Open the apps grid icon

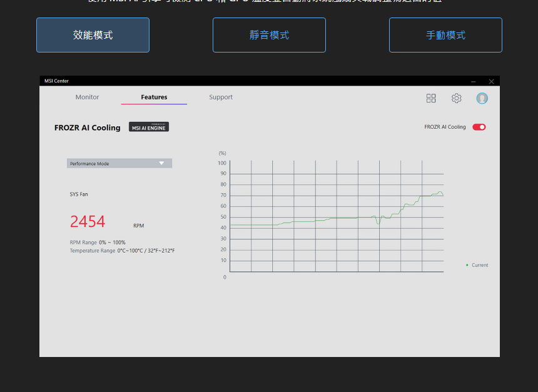coord(431,98)
